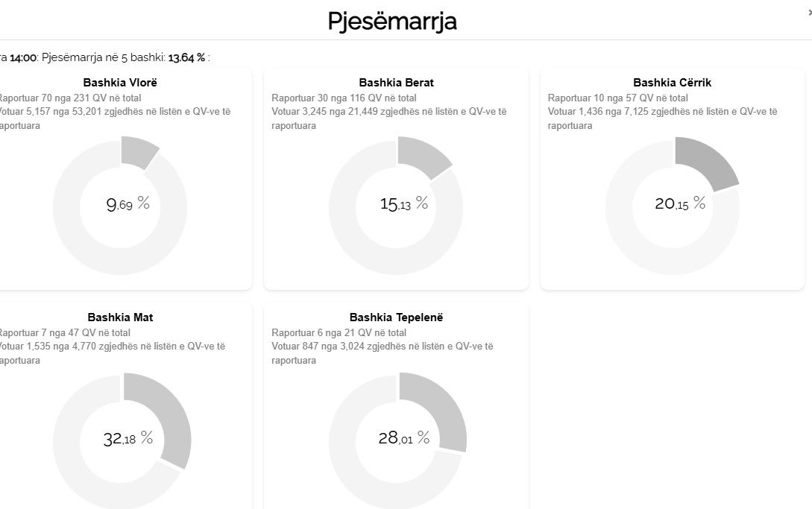Select the Bashkia Tepelenë turnout slice
The image size is (812, 509).
coord(440,410)
